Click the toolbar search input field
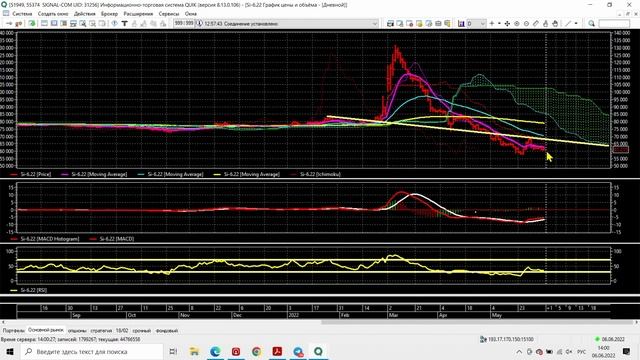The image size is (640, 360). pos(613,24)
